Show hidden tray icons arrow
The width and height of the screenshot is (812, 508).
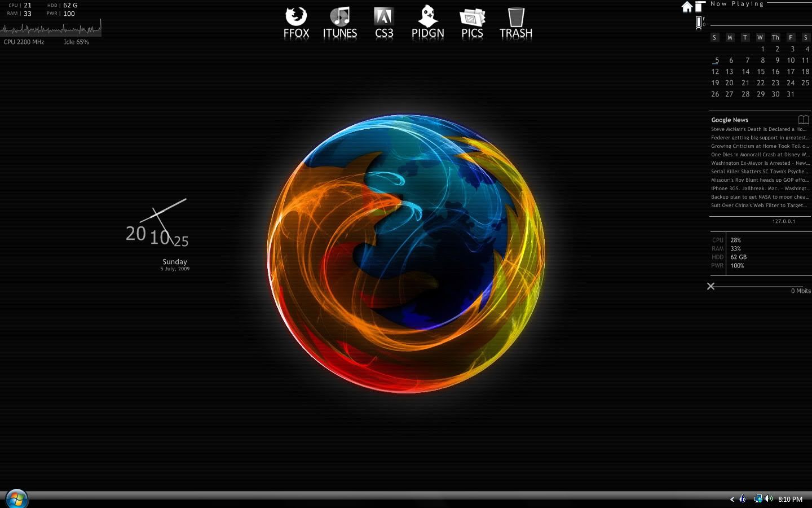pyautogui.click(x=732, y=499)
